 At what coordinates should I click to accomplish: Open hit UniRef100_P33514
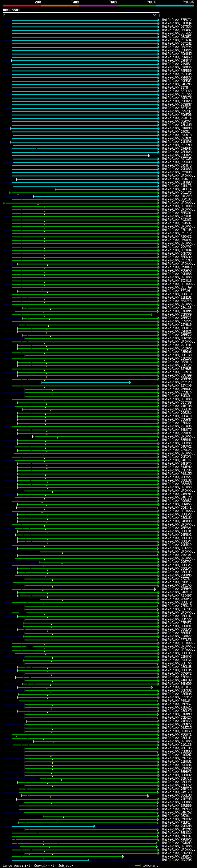(x=176, y=372)
